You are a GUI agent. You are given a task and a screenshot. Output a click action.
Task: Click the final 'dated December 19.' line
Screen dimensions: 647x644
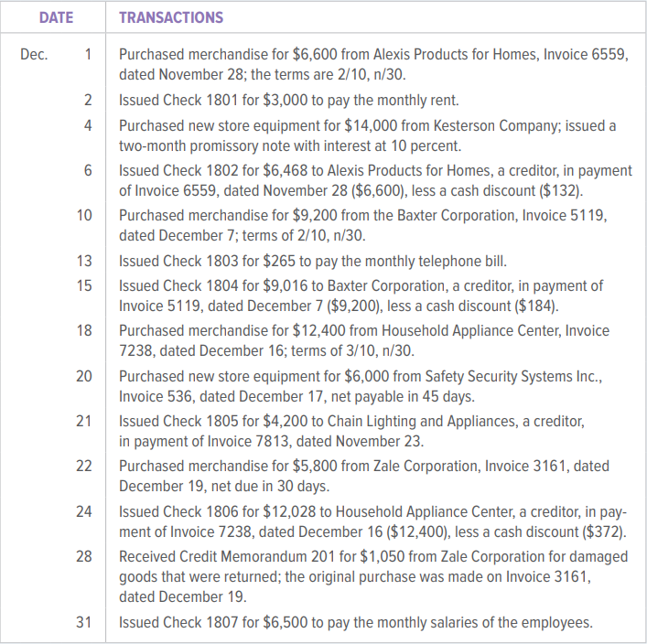183,597
